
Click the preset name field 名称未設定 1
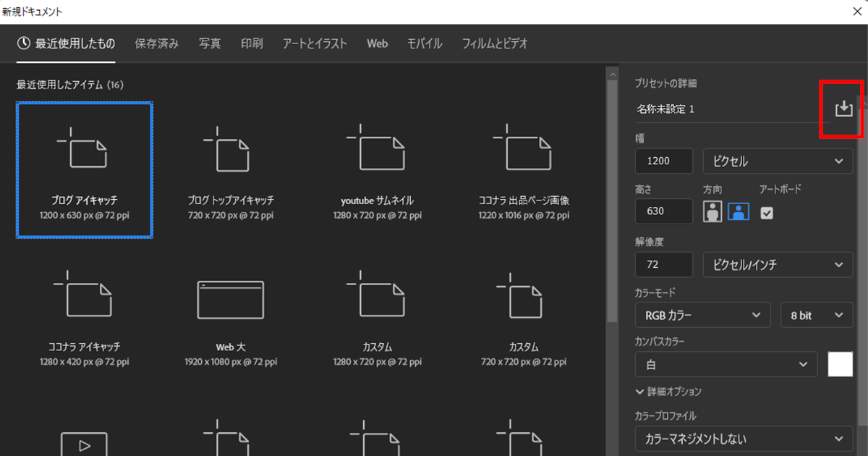(731, 109)
